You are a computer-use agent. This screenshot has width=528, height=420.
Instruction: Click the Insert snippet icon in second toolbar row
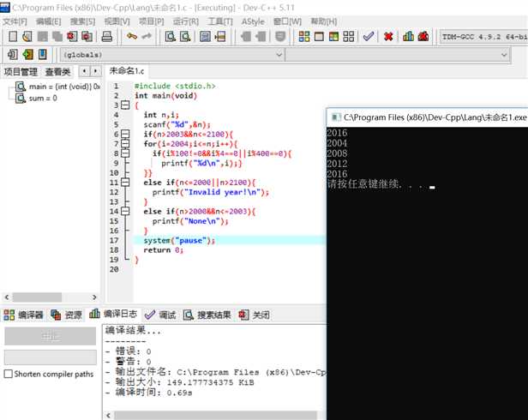pyautogui.click(x=13, y=54)
